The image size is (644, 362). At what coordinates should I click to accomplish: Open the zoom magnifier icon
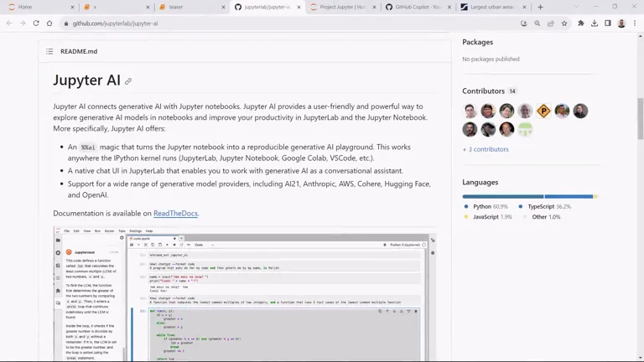[x=538, y=23]
